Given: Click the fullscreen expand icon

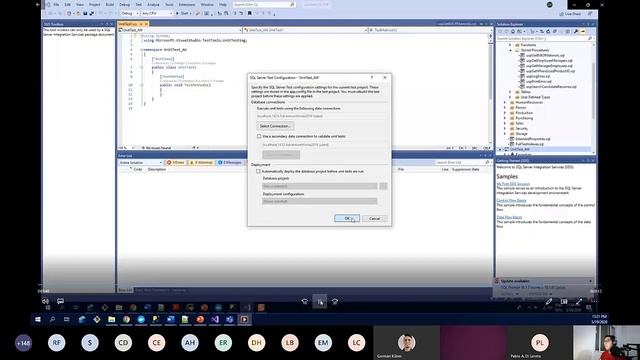Looking at the screenshot, I should pyautogui.click(x=579, y=302).
